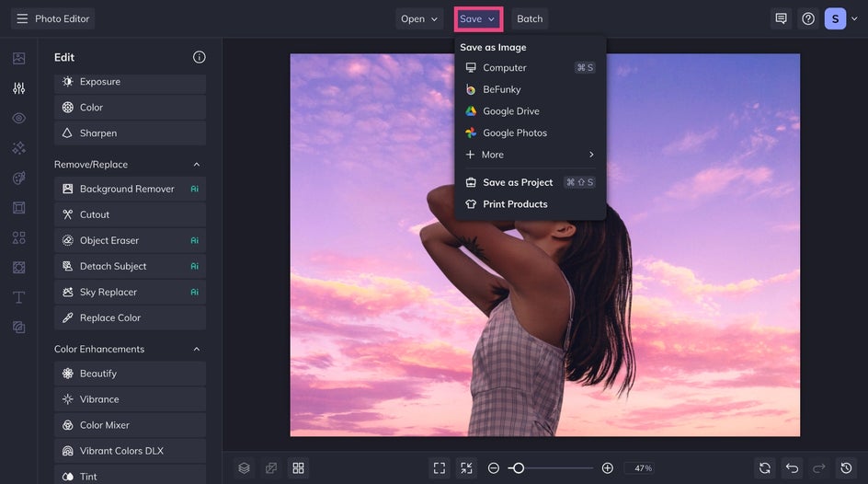Open the Overlays sidebar icon
Viewport: 868px width, 484px height.
18,268
